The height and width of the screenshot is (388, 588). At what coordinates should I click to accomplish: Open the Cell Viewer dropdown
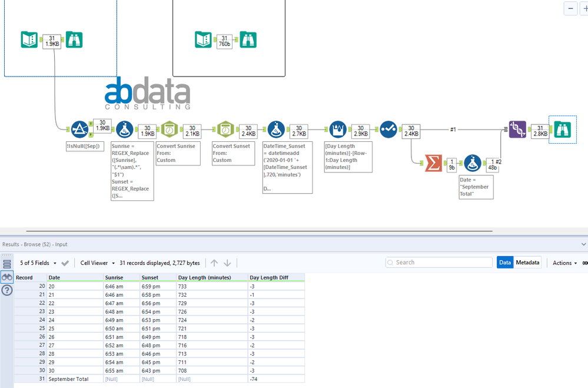(98, 263)
